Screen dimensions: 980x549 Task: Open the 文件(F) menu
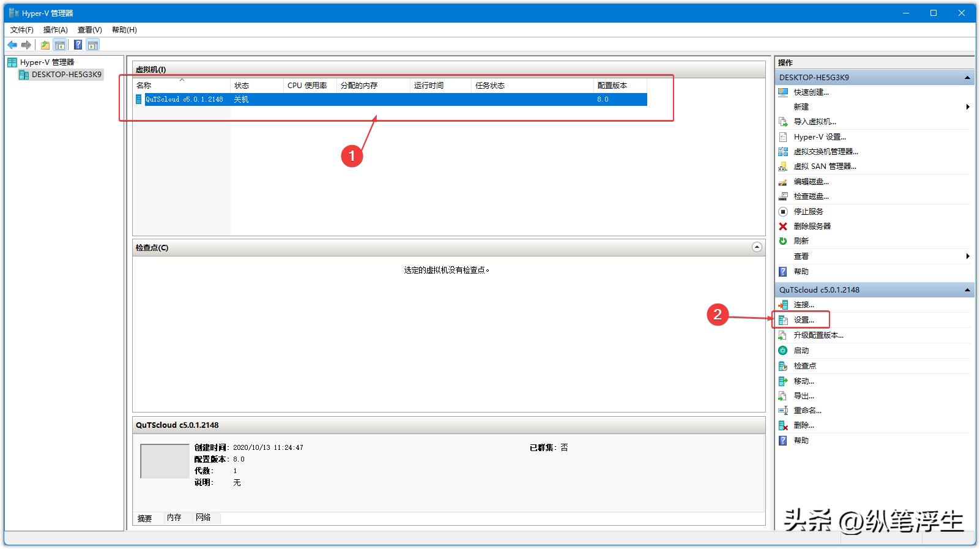pos(22,29)
